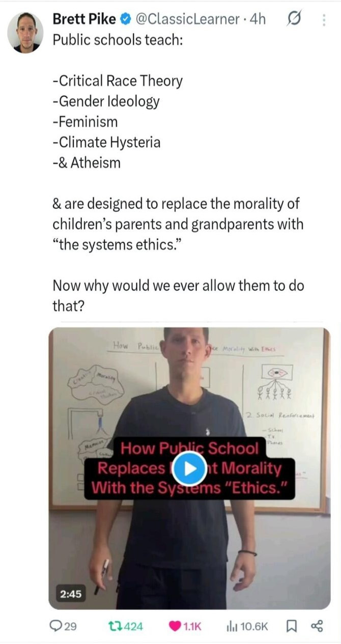The width and height of the screenshot is (341, 644).
Task: Open the @ClassicLearner handle link
Action: click(x=186, y=19)
